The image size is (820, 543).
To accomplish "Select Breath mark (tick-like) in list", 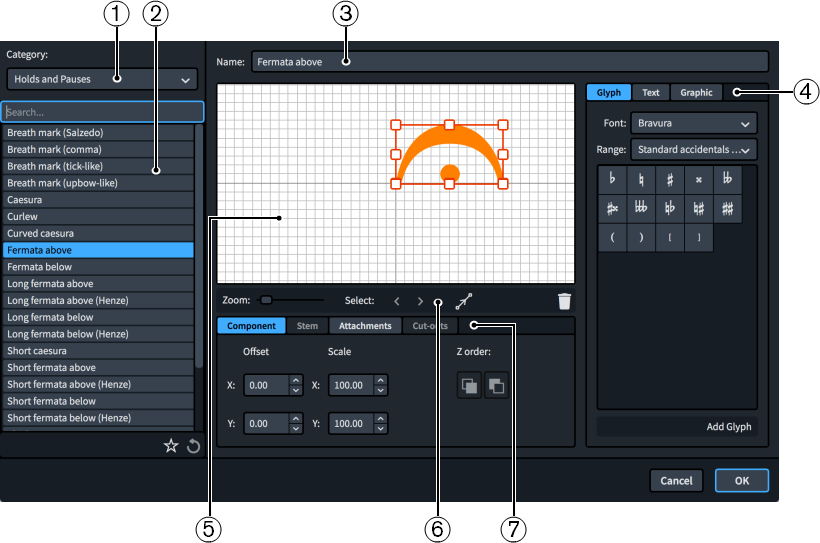I will coord(98,166).
